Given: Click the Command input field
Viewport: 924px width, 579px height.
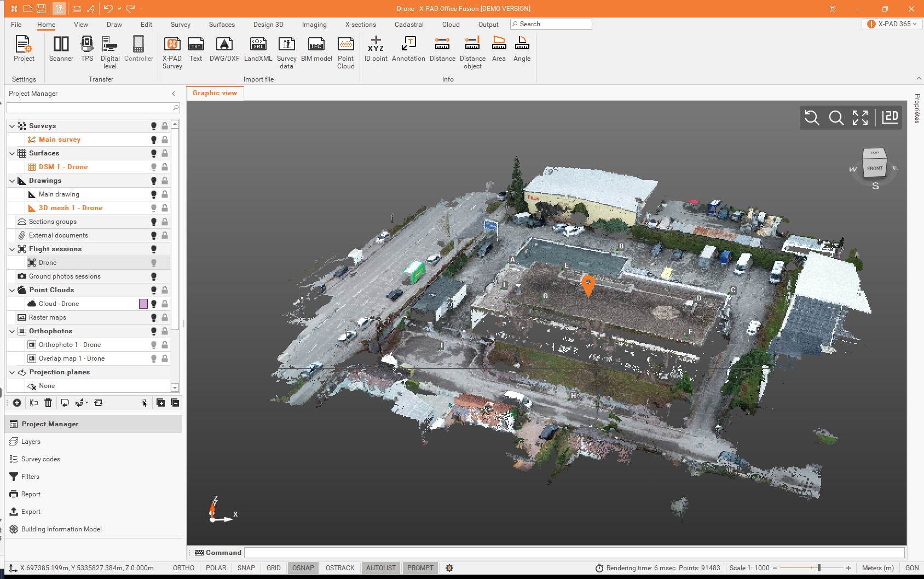Looking at the screenshot, I should [x=574, y=553].
